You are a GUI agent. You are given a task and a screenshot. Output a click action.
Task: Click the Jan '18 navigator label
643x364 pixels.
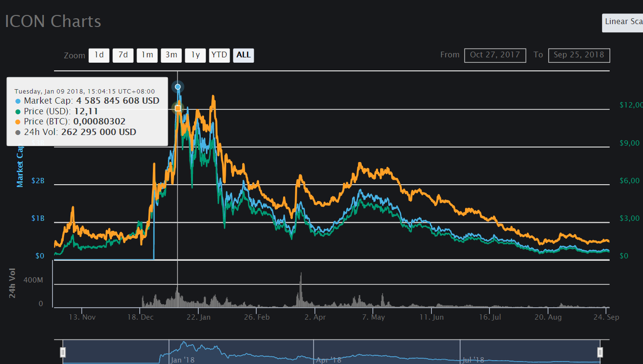pos(184,360)
